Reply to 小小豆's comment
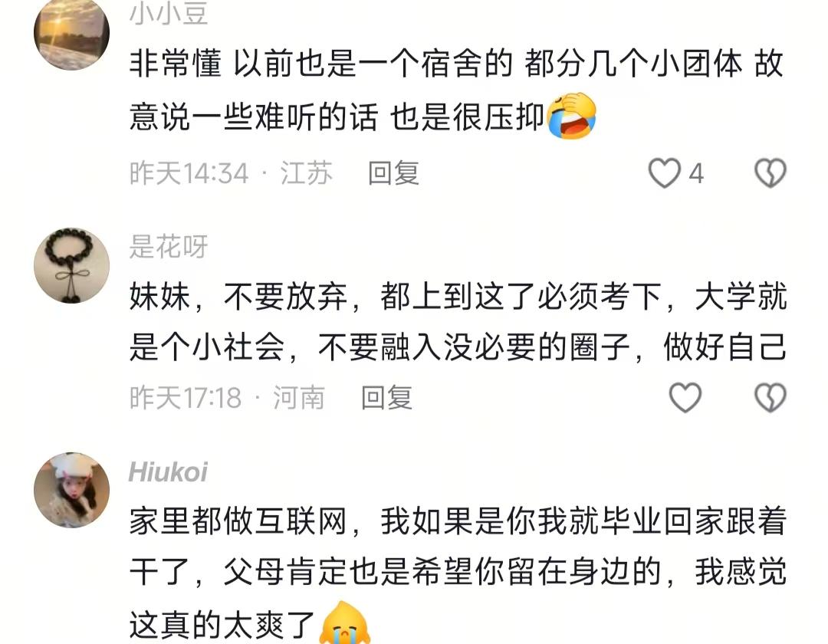828x644 pixels. click(x=393, y=174)
